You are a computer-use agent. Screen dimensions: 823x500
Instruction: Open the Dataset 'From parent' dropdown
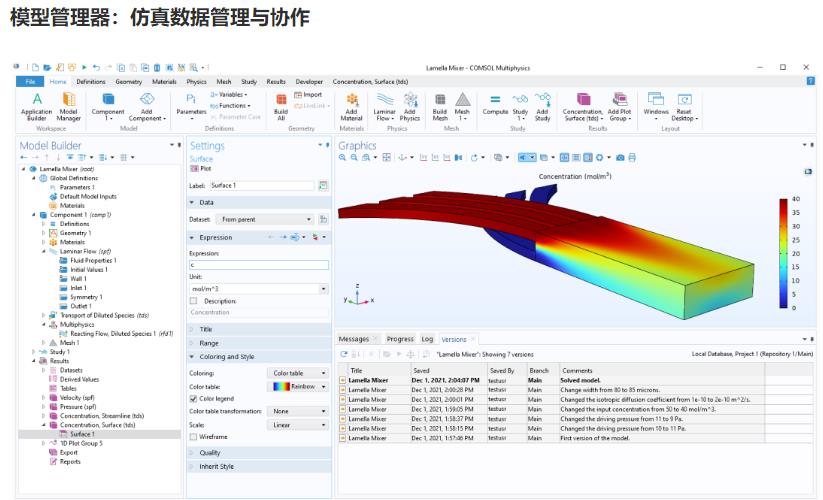pos(266,219)
